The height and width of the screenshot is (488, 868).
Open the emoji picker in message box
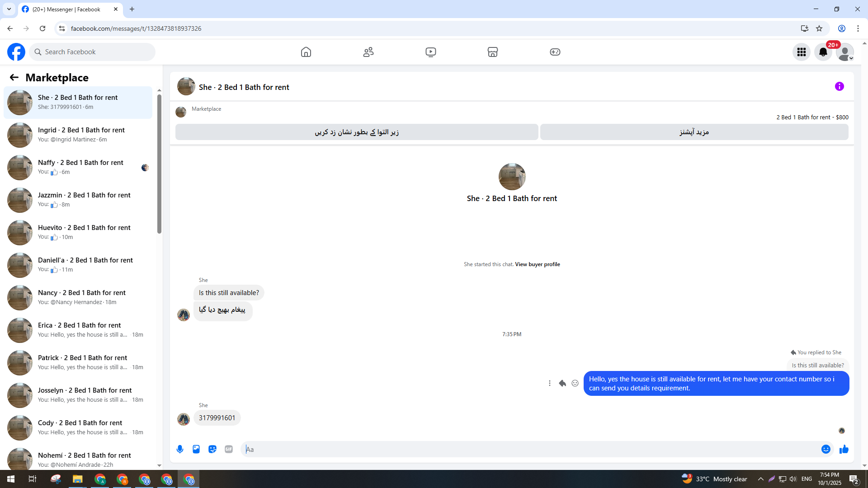tap(826, 449)
